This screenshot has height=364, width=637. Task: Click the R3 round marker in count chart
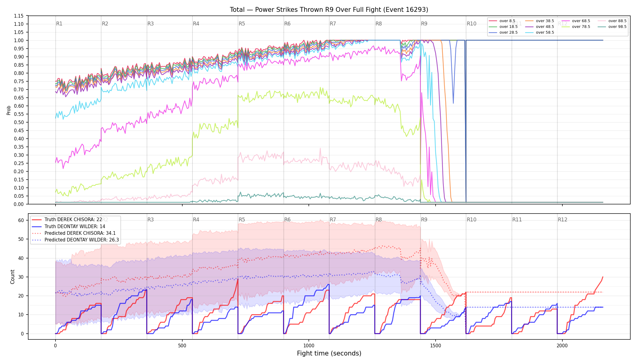tap(150, 220)
